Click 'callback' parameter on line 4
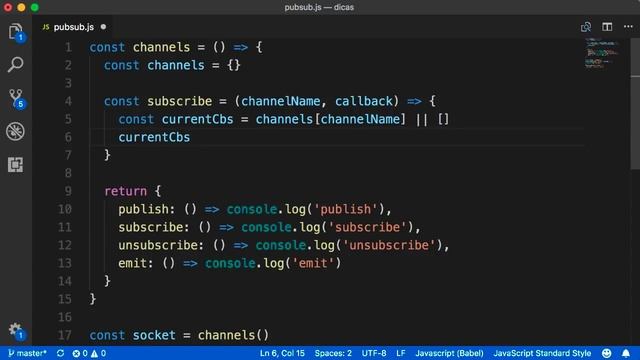Image resolution: width=640 pixels, height=360 pixels. coord(364,101)
